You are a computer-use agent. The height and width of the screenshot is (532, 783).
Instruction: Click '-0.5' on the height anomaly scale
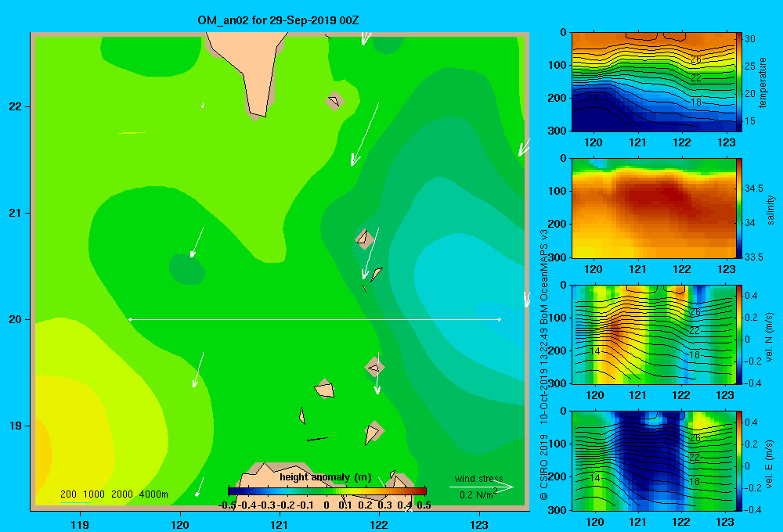click(228, 505)
